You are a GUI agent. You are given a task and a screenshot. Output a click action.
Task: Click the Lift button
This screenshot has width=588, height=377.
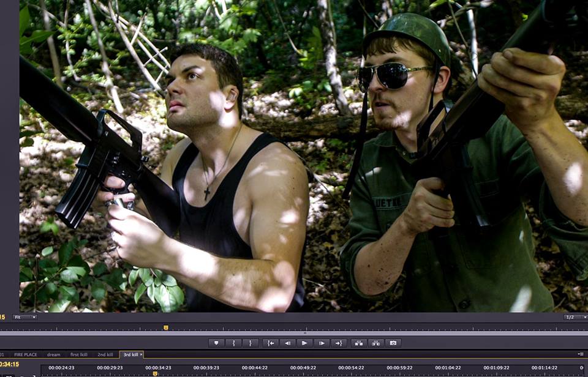(358, 343)
